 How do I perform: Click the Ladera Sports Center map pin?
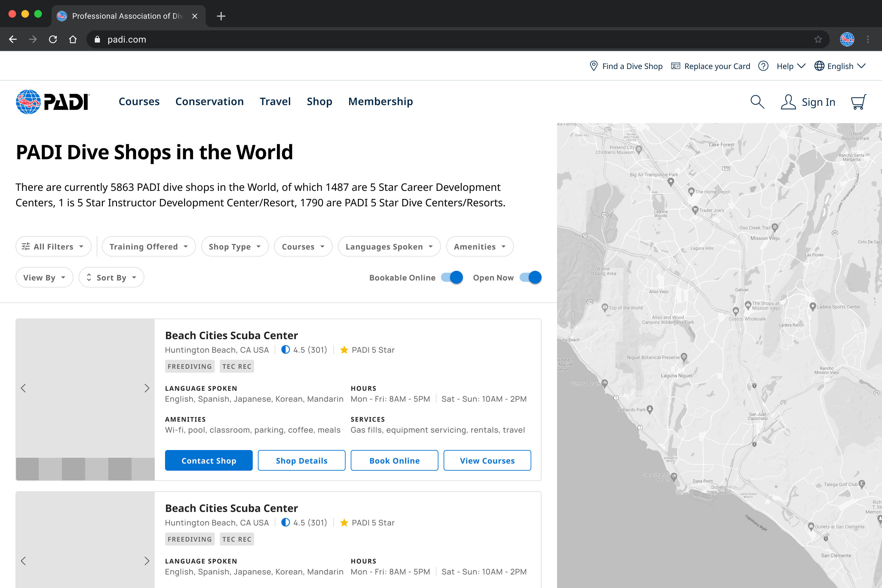(812, 306)
